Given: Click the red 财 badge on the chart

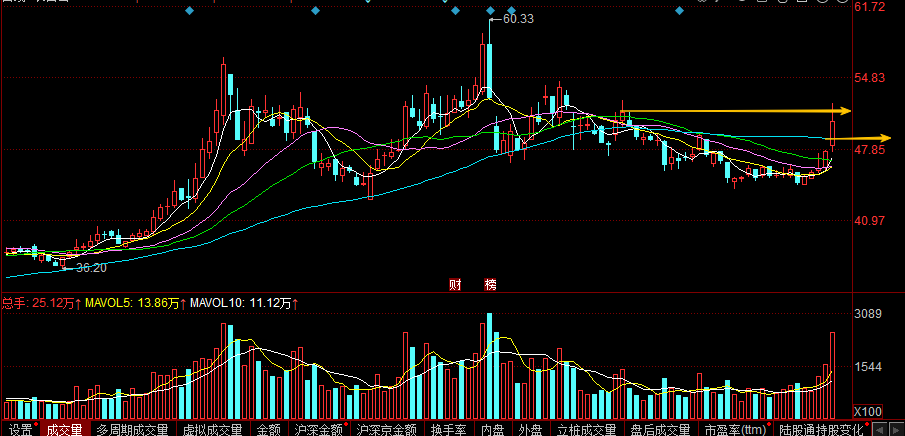Looking at the screenshot, I should tap(454, 284).
